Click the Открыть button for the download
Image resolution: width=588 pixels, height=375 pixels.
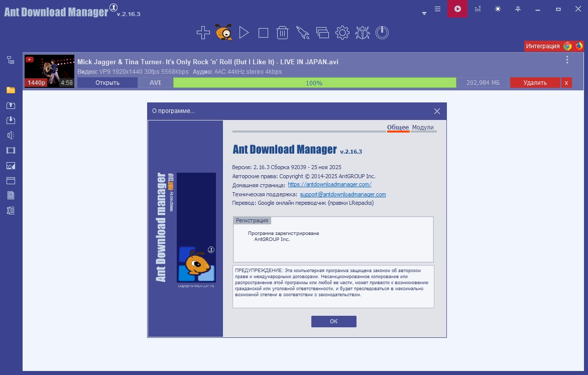point(107,83)
